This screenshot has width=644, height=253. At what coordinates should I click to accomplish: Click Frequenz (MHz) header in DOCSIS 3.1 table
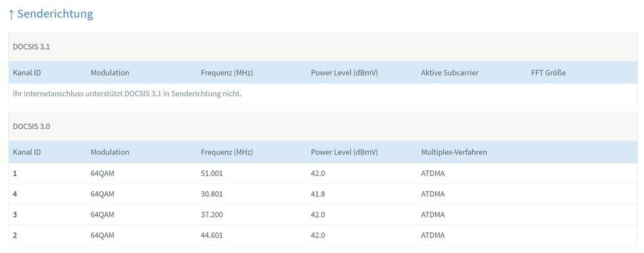[227, 73]
